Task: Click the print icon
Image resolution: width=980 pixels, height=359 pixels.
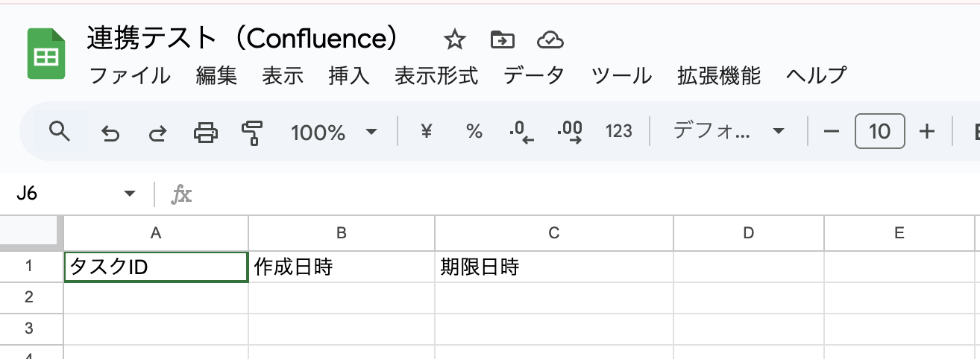Action: 205,133
